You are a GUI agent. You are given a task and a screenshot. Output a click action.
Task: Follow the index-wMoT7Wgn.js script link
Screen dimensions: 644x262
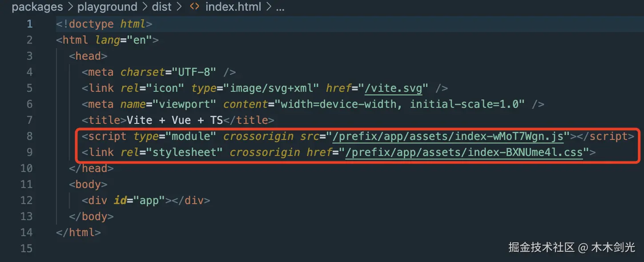coord(448,136)
